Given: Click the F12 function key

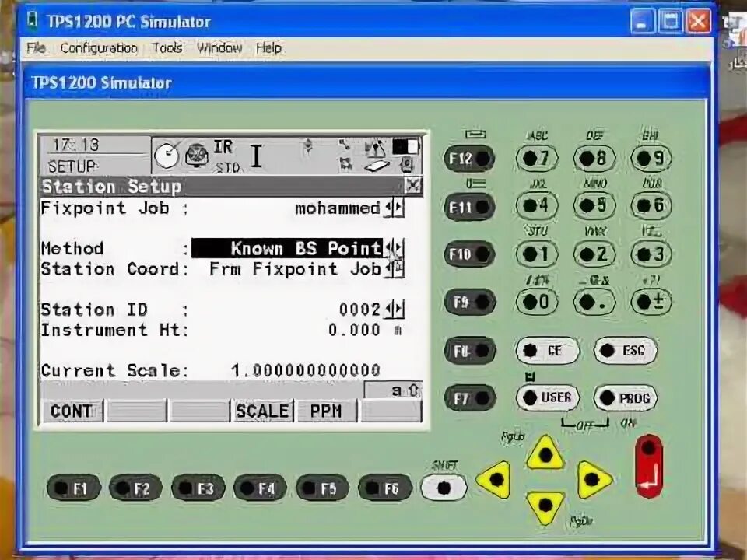Looking at the screenshot, I should (469, 158).
